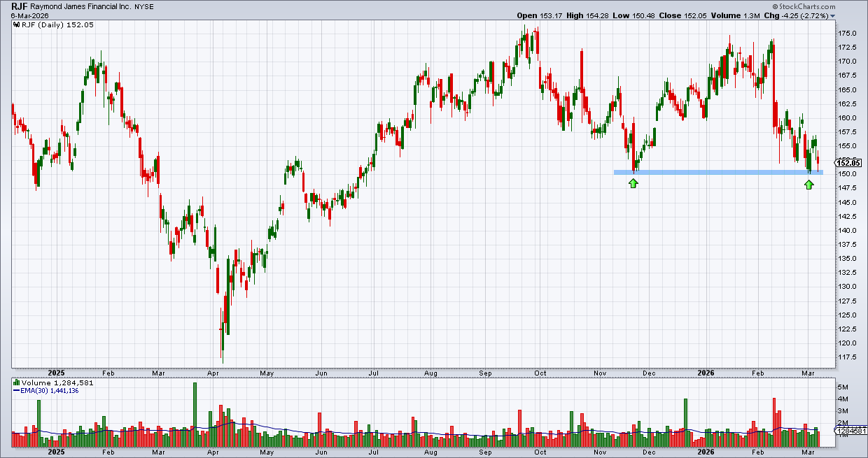This screenshot has width=868, height=458.
Task: Click Dec on the date axis above volume panel
Action: pyautogui.click(x=649, y=373)
